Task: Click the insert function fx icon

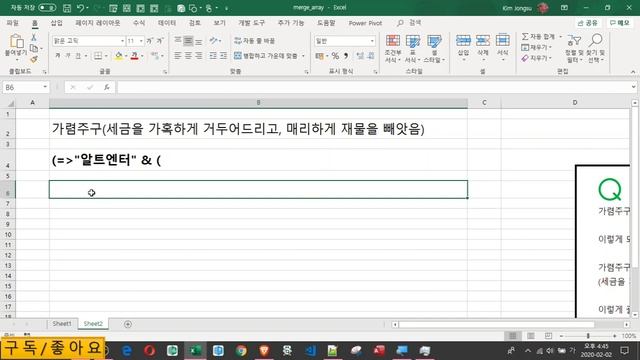Action: [x=107, y=87]
